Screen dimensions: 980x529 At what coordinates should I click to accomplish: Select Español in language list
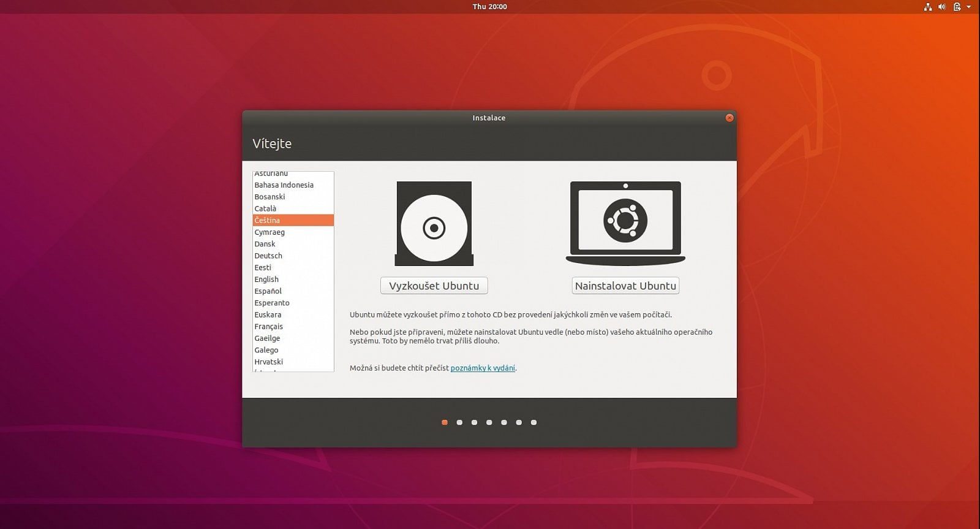(293, 291)
